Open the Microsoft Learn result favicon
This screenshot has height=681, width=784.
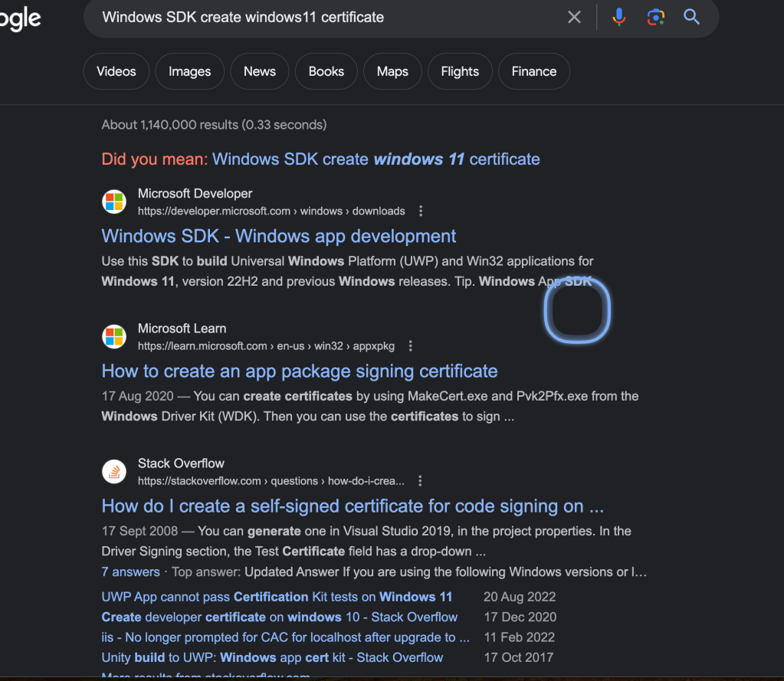pos(114,336)
